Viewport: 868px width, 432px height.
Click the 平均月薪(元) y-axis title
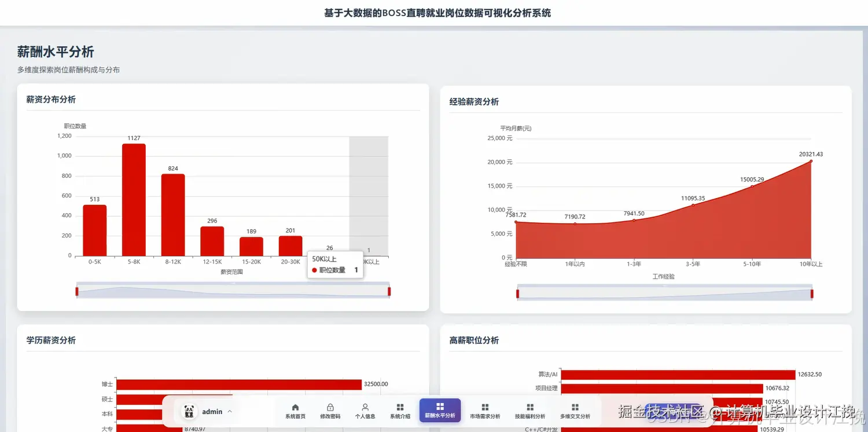(x=516, y=129)
